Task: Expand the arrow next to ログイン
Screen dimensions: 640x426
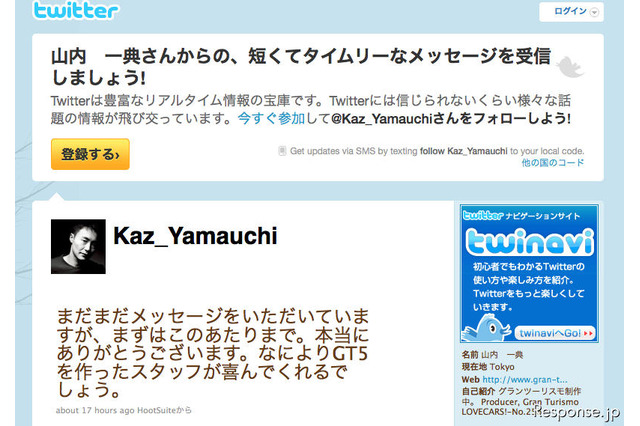Action: click(595, 12)
